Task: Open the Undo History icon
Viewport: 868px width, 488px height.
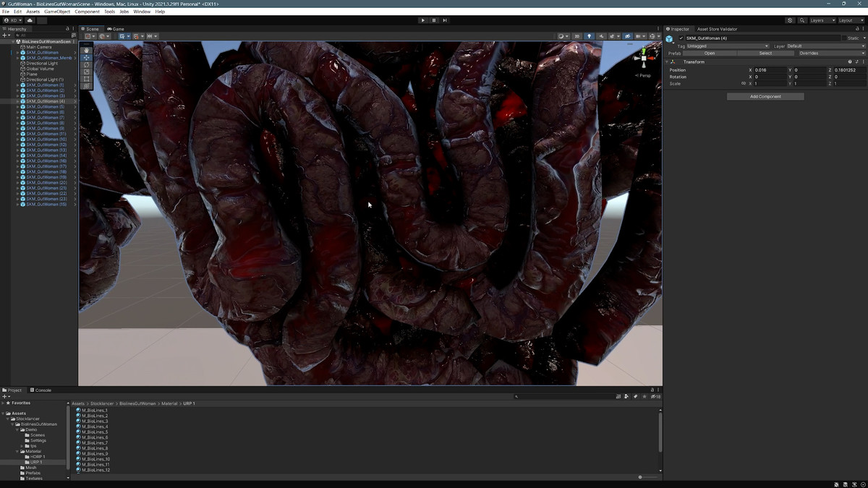Action: pos(790,20)
